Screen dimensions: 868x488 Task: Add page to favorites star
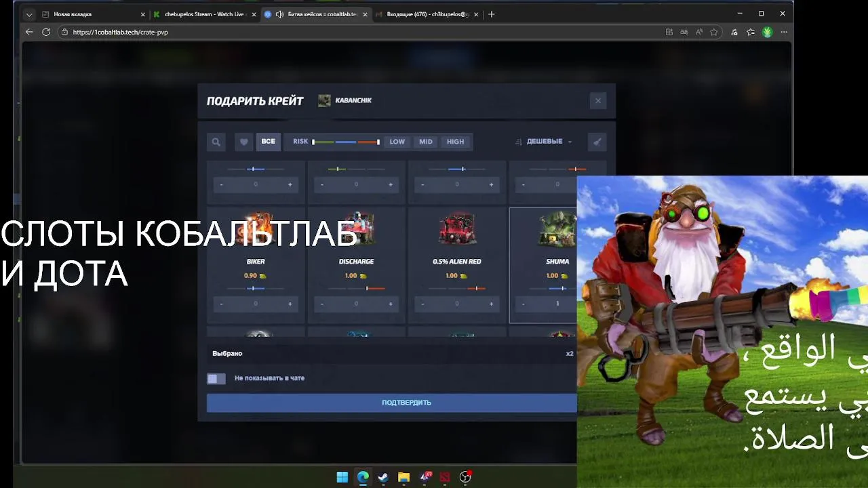point(714,32)
